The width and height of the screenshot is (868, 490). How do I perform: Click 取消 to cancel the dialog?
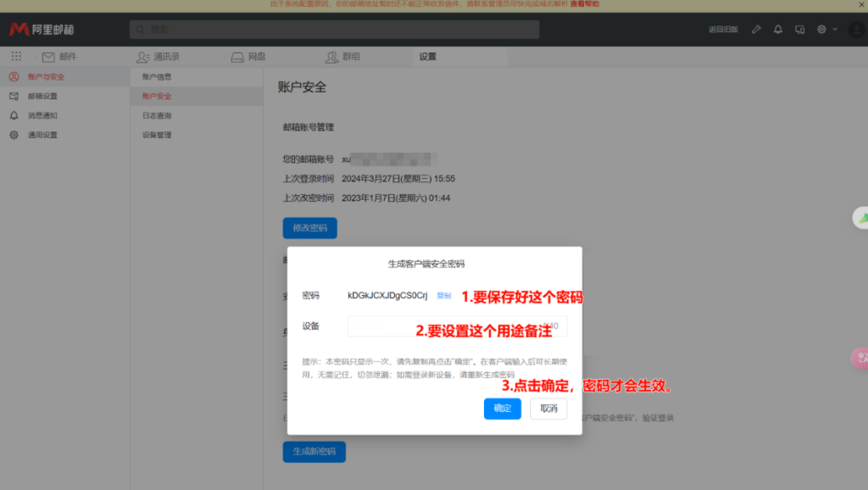[548, 409]
